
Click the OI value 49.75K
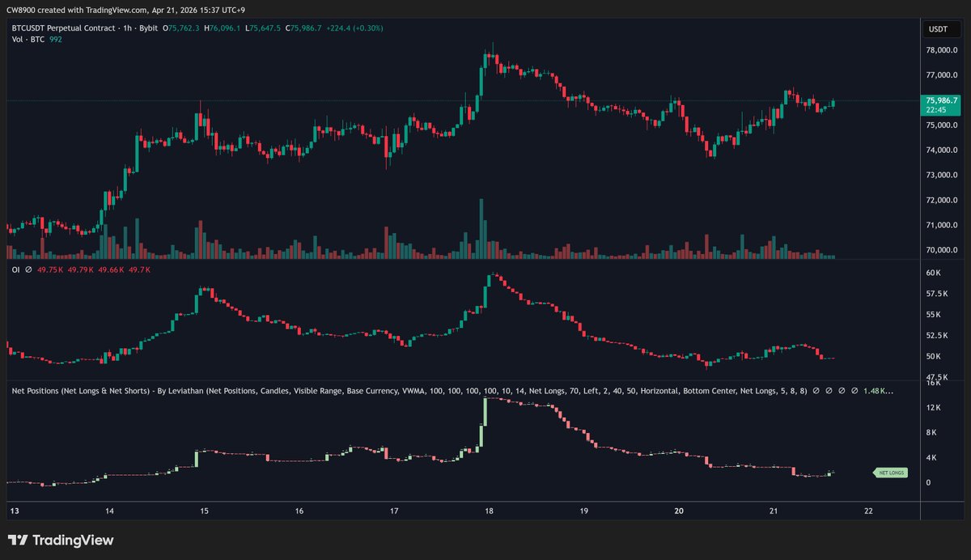[51, 269]
